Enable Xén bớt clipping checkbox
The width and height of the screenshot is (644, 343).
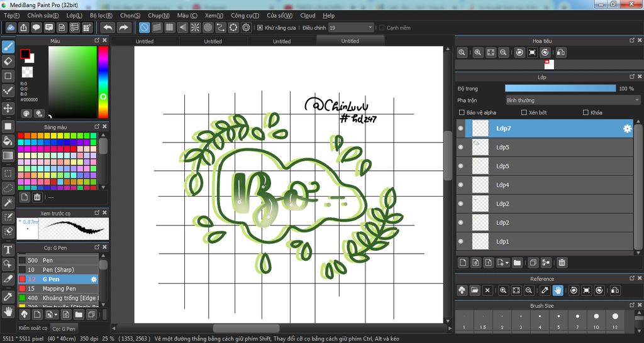[524, 112]
